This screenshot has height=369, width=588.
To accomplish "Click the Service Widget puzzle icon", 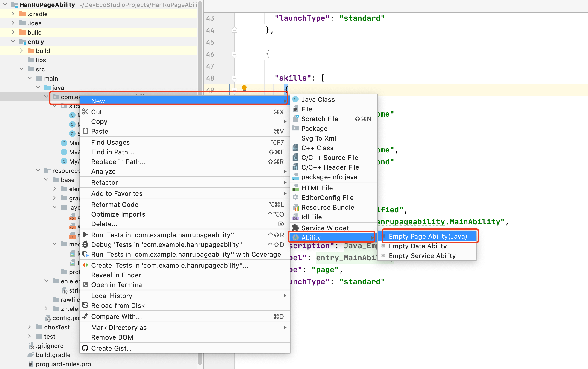I will [295, 228].
